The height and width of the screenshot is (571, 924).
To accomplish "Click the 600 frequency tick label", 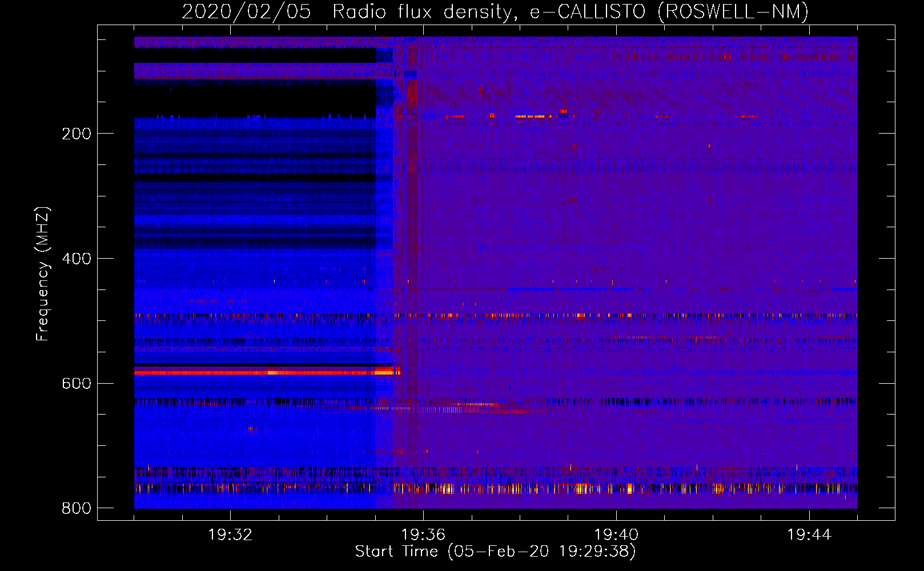I will (x=77, y=383).
